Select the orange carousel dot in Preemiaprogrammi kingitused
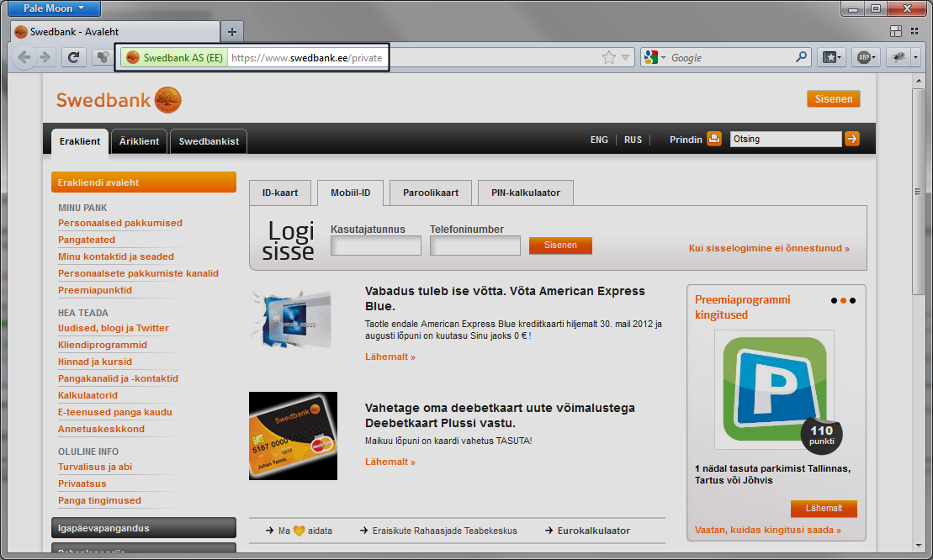This screenshot has height=560, width=933. coord(843,301)
